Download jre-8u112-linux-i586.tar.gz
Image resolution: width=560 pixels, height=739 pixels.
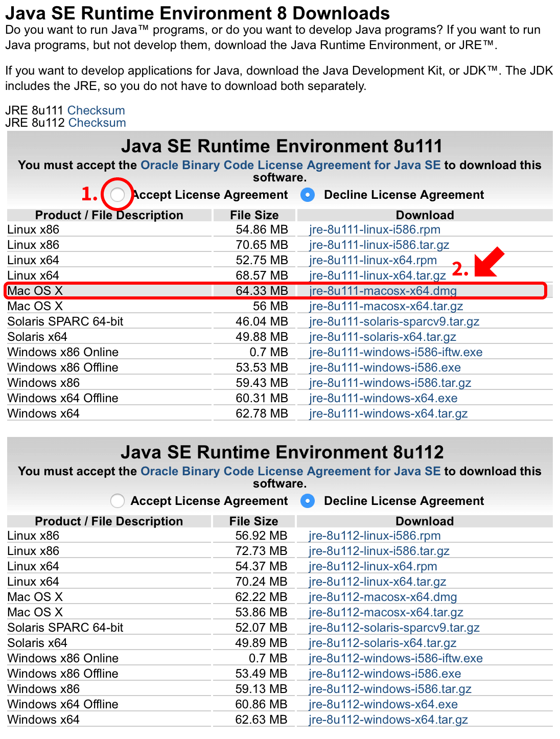tap(379, 551)
